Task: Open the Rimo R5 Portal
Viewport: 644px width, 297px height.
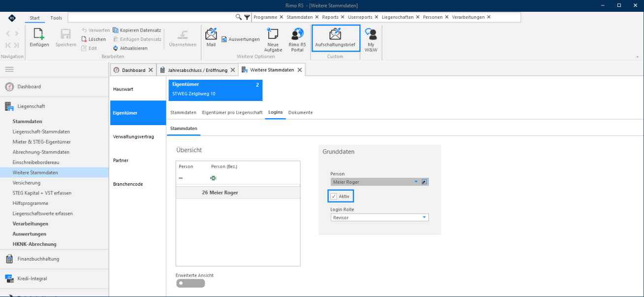Action: pyautogui.click(x=297, y=40)
